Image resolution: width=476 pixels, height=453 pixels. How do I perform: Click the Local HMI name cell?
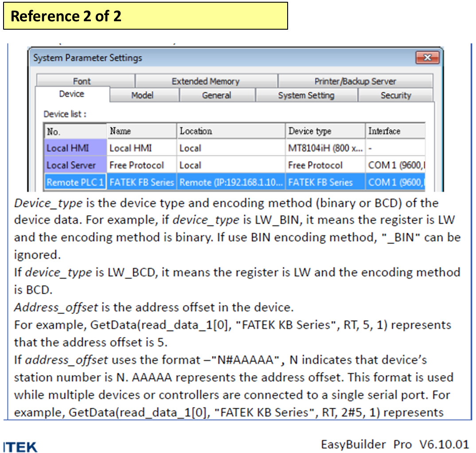[x=141, y=148]
